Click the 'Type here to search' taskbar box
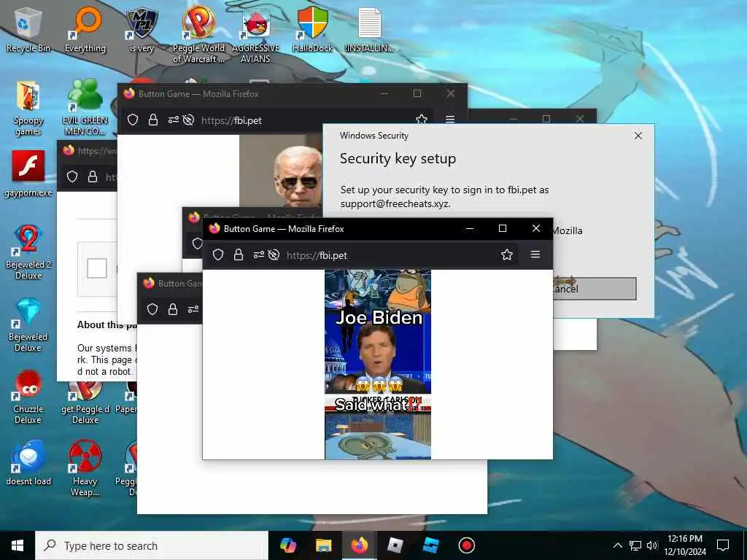This screenshot has width=747, height=560. [152, 545]
